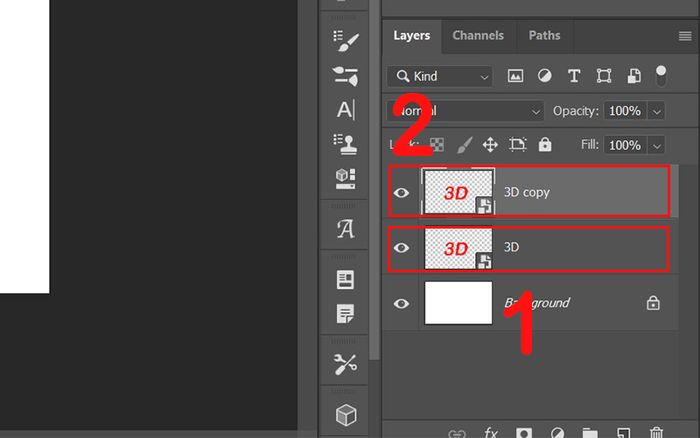700x438 pixels.
Task: Click the prevent artboard auto-nesting lock icon
Action: 517,145
